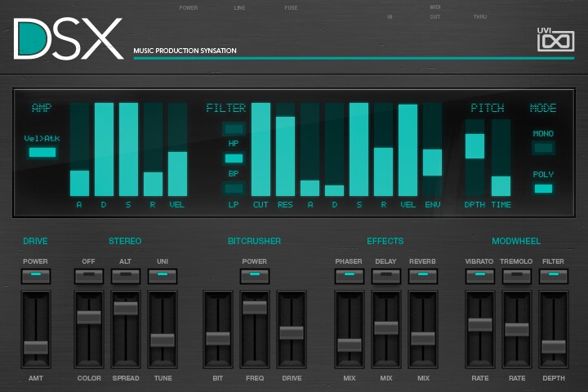Click the Delay MIX fader
The height and width of the screenshot is (392, 588).
point(385,329)
